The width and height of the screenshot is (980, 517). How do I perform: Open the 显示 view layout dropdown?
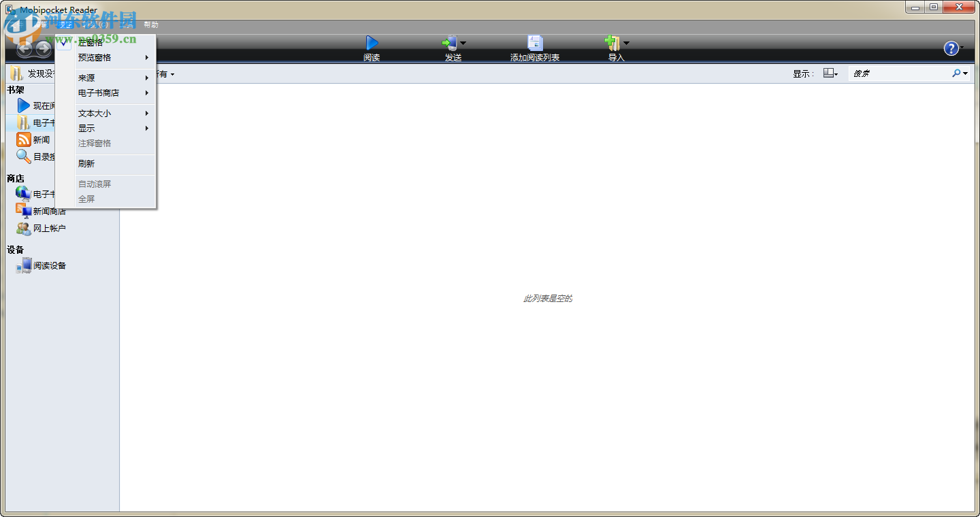830,73
